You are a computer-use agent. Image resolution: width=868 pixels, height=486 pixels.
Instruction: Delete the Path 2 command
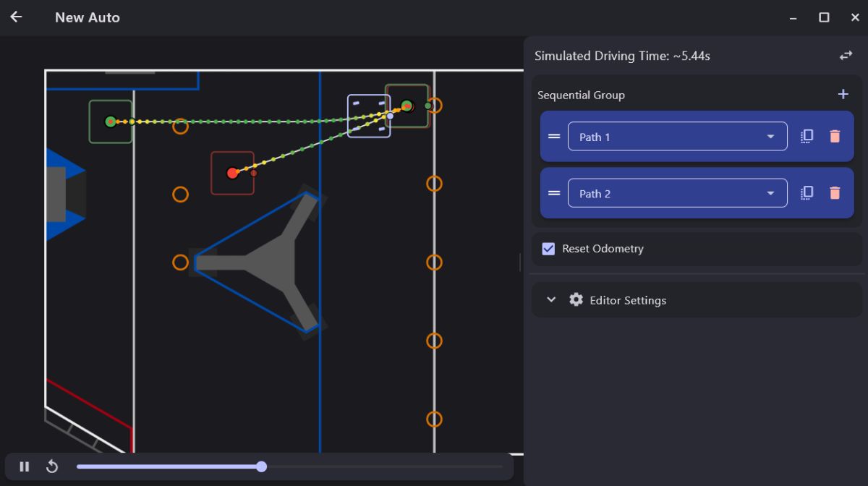(x=835, y=193)
